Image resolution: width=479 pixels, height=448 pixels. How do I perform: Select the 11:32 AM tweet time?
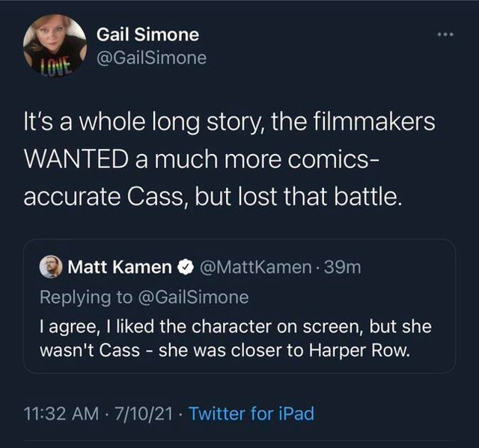[x=61, y=414]
